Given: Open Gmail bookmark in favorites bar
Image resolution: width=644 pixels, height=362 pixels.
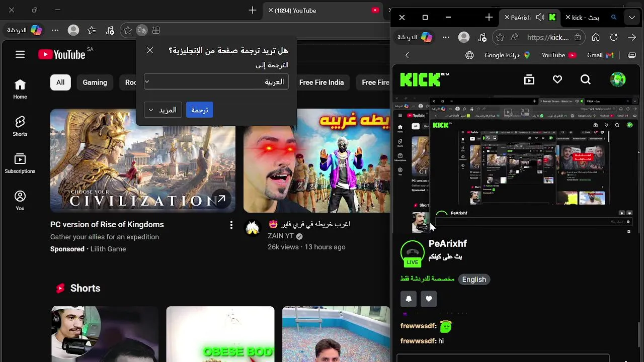Looking at the screenshot, I should tap(600, 55).
